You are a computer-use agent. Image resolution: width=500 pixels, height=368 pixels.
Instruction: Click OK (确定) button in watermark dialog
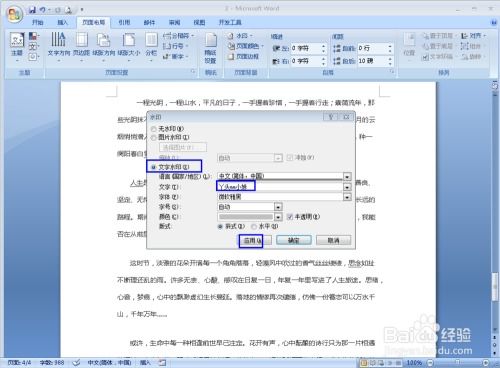click(294, 240)
